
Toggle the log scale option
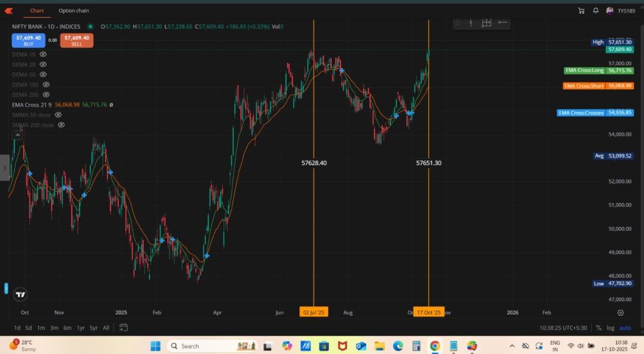(x=610, y=328)
